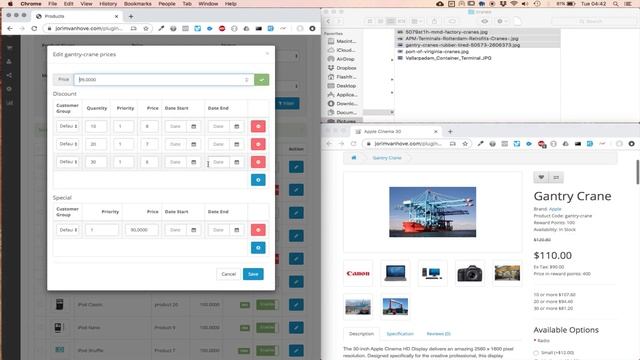Viewport: 640px width, 360px height.
Task: Open the laptop thumbnail image
Action: tap(395, 273)
